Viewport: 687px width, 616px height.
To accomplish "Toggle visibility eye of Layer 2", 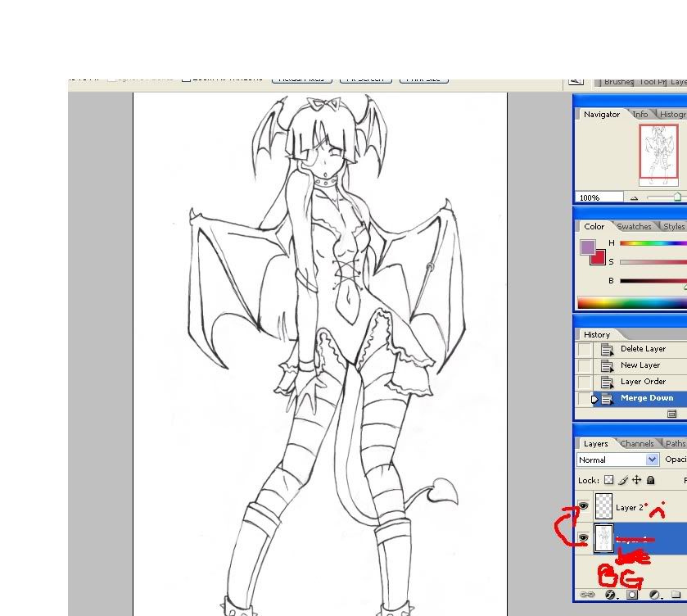I will (584, 506).
